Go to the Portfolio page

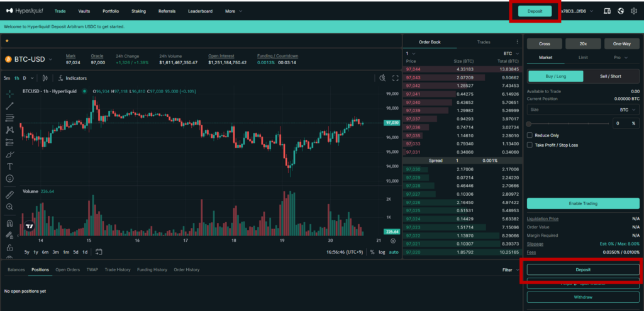[111, 11]
